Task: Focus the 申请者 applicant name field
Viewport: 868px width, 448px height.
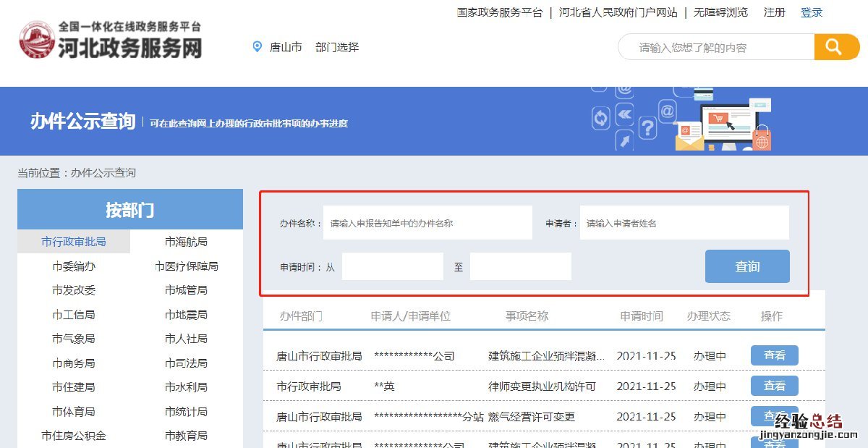Action: coord(684,223)
